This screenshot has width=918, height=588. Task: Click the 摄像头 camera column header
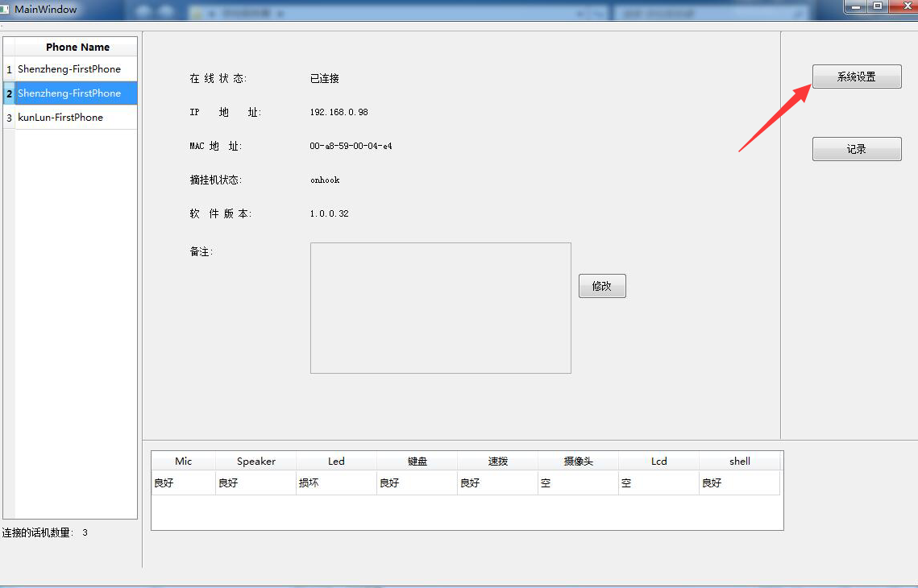[578, 462]
